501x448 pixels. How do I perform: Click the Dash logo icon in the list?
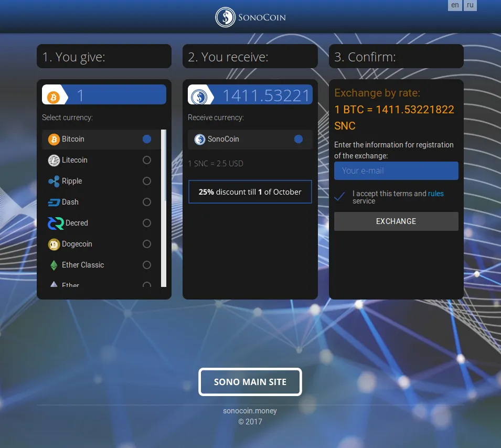(x=54, y=202)
